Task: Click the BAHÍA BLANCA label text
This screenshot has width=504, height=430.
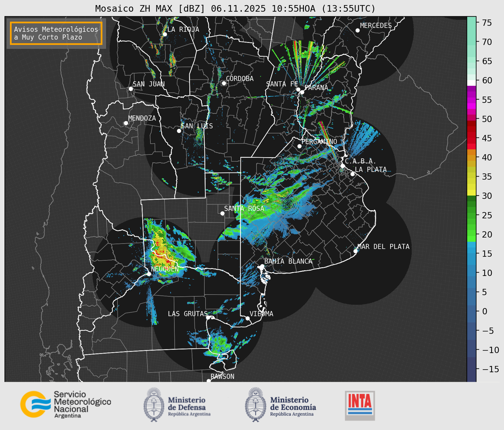Action: [x=288, y=261]
